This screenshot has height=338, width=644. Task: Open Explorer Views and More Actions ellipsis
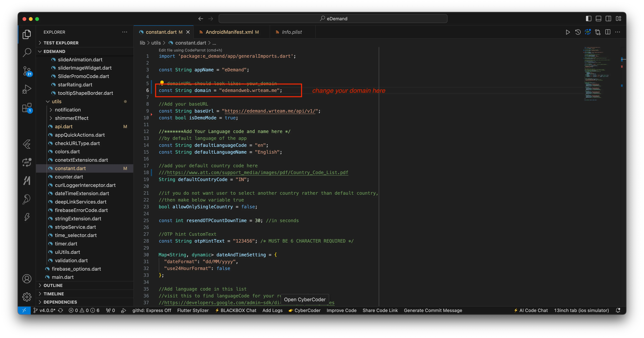125,32
